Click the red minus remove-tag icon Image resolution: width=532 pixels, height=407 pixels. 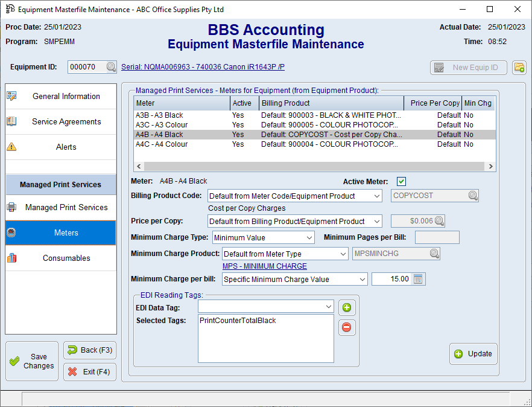point(347,327)
